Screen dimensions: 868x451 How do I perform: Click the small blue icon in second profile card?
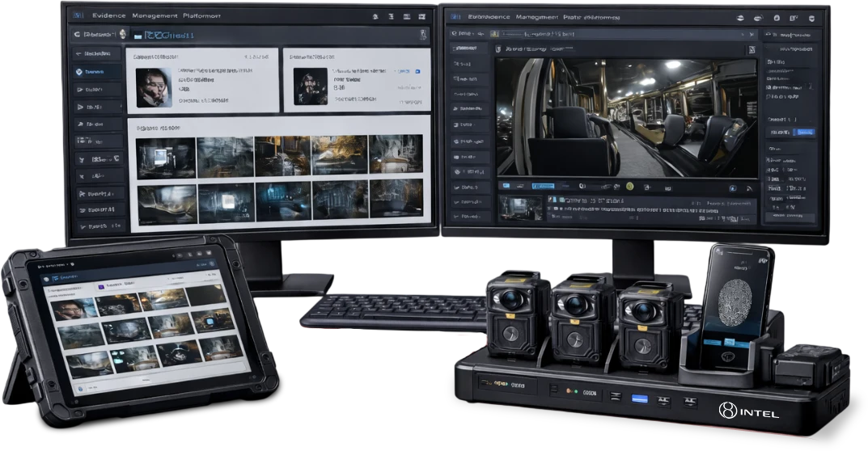pyautogui.click(x=417, y=72)
